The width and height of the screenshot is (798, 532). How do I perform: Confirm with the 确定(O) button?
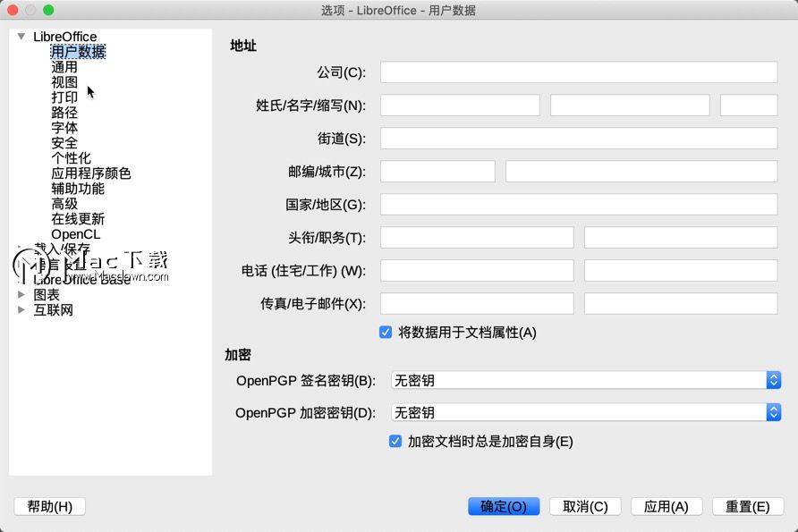tap(504, 507)
